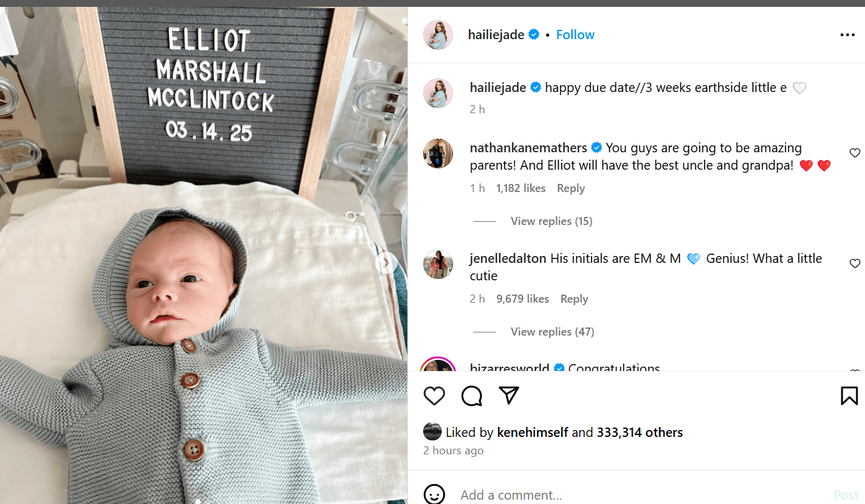
Task: Like nathankanemathers' comment heart
Action: [854, 153]
